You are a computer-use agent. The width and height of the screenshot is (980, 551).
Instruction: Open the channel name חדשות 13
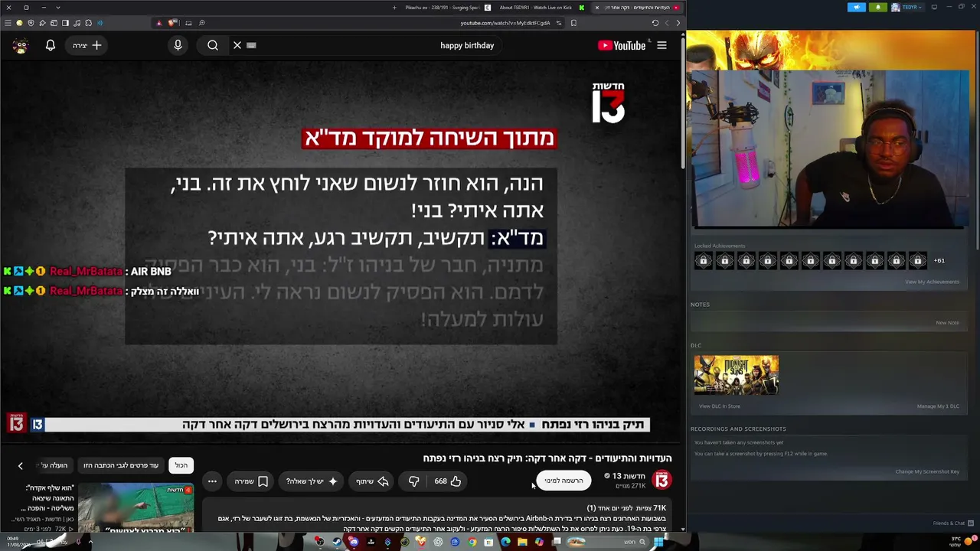(628, 476)
